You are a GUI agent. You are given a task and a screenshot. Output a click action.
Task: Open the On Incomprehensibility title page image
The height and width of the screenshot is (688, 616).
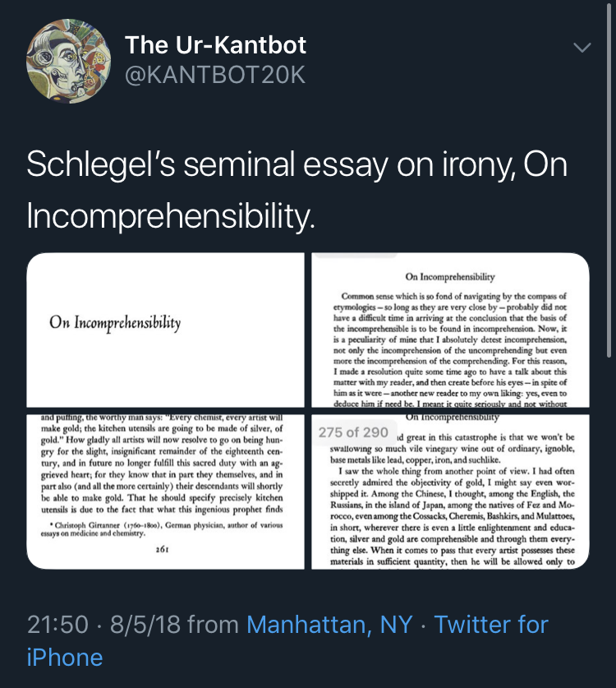coord(165,330)
